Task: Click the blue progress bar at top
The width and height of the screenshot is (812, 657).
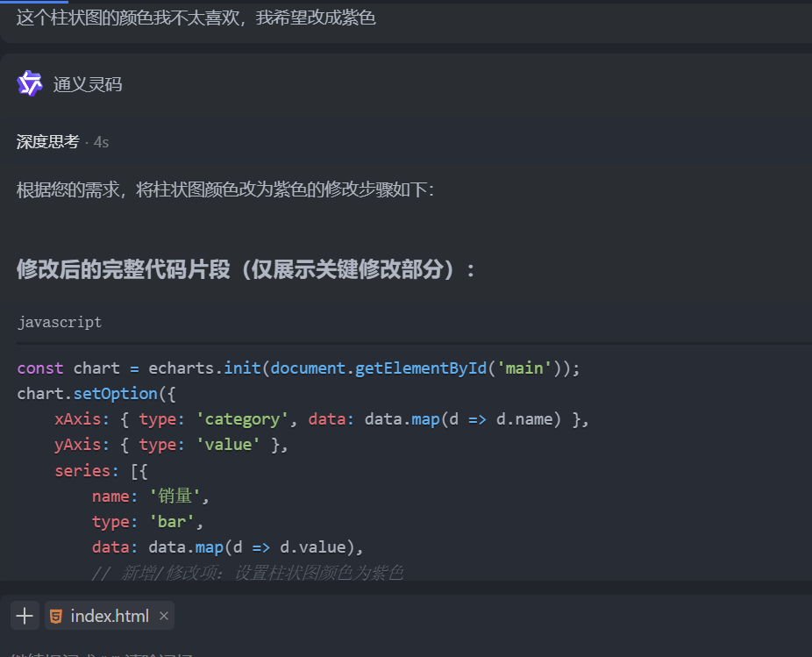Action: pos(34,2)
